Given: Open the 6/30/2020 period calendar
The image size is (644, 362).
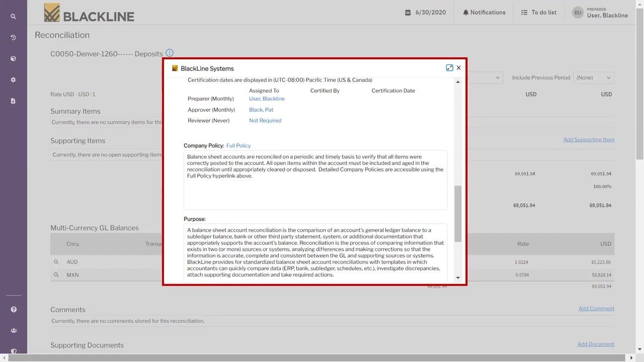Looking at the screenshot, I should (x=425, y=13).
